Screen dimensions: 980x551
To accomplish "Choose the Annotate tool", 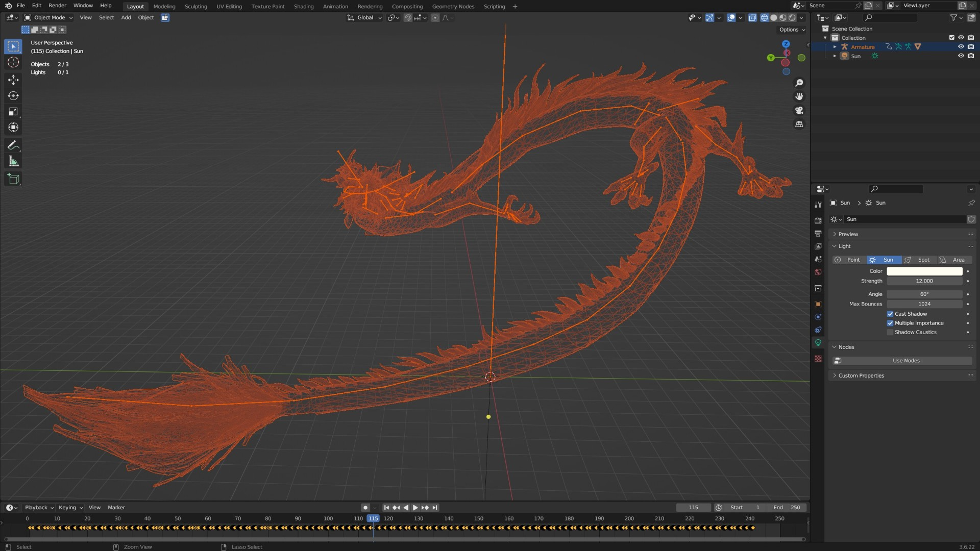I will 13,145.
